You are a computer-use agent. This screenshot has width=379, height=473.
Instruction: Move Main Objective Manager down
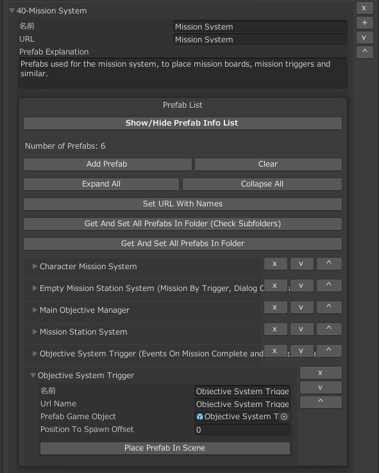pyautogui.click(x=302, y=307)
